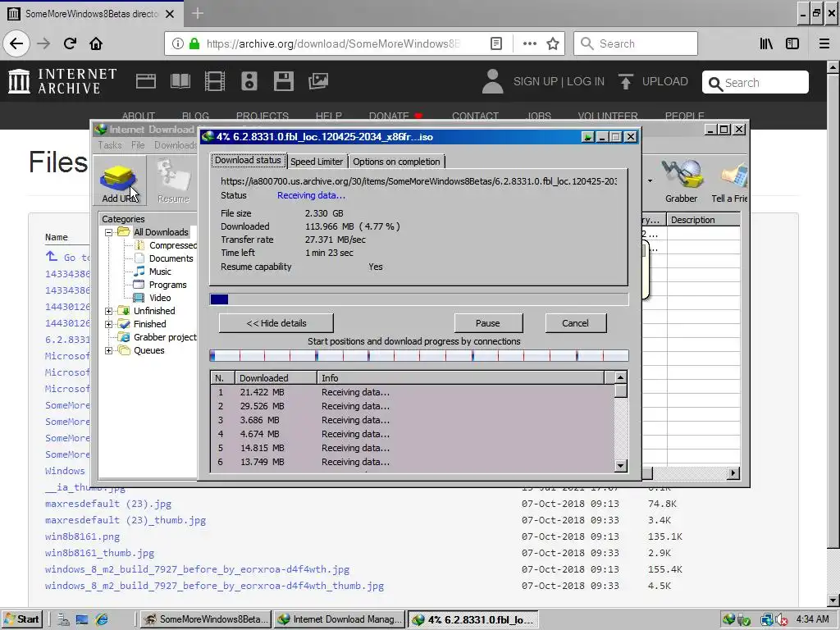Viewport: 840px width, 630px height.
Task: Click the Add URL toolbar icon
Action: (119, 182)
